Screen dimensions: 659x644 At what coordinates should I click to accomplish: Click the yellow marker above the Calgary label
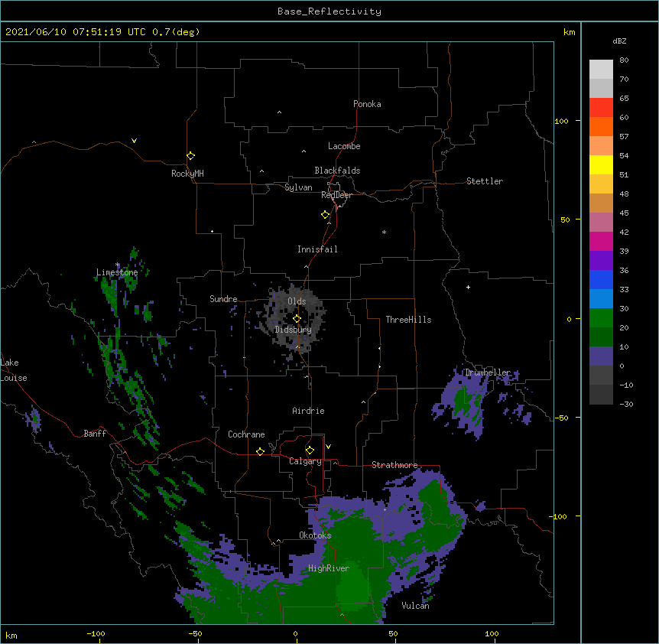point(310,450)
